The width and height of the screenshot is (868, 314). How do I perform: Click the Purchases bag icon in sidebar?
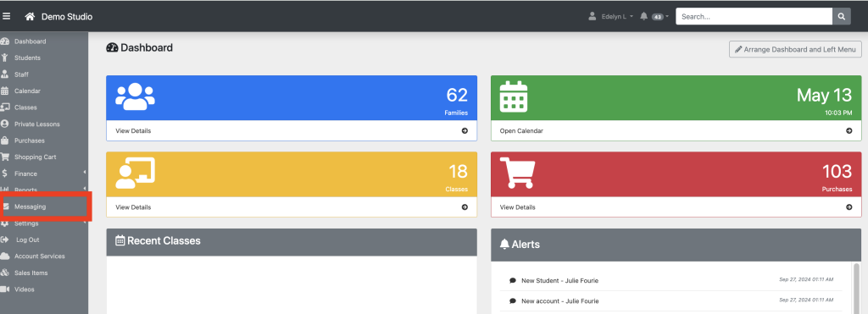point(5,140)
